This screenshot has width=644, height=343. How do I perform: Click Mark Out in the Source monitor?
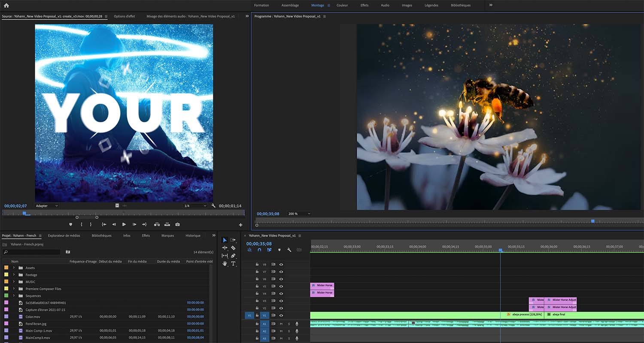(91, 224)
